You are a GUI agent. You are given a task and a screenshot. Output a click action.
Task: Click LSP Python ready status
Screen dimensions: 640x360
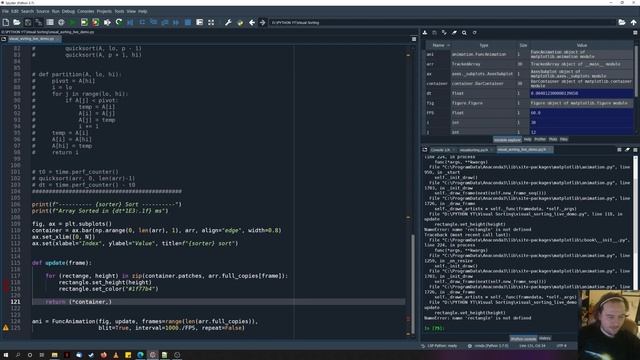click(x=439, y=346)
